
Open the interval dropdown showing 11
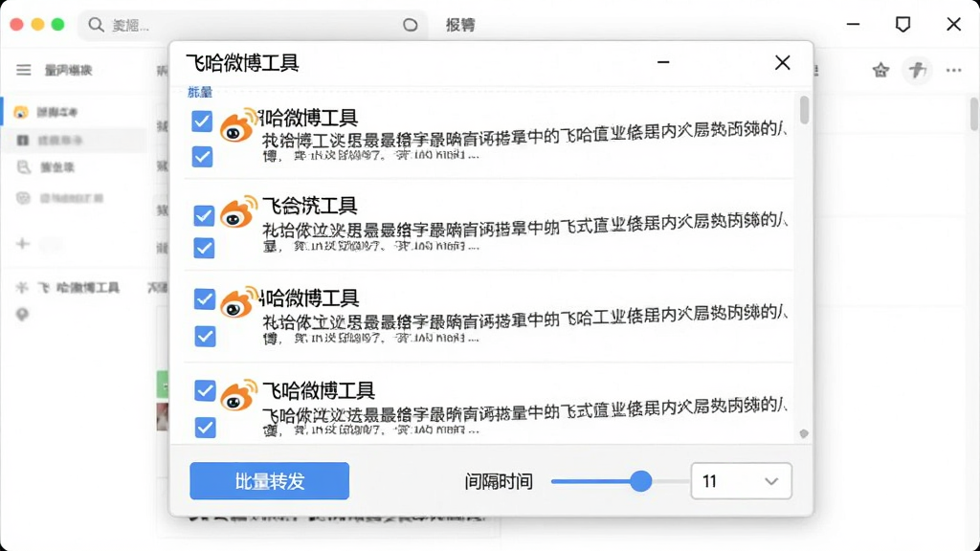tap(742, 481)
